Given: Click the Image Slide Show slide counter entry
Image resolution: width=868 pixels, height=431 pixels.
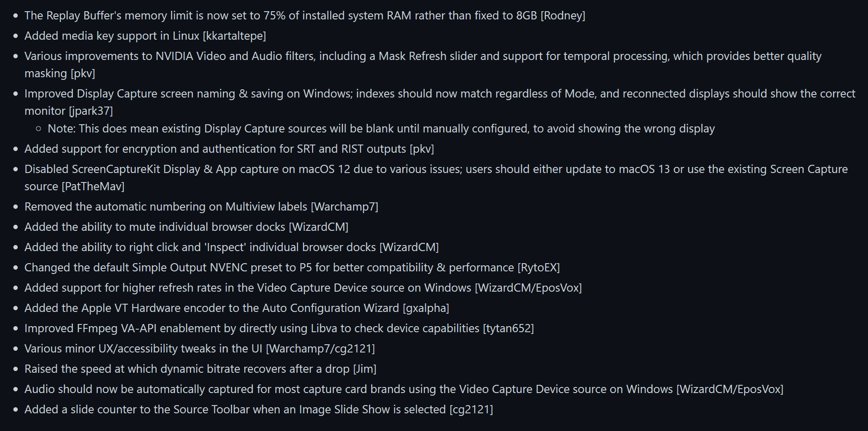Looking at the screenshot, I should click(x=259, y=409).
